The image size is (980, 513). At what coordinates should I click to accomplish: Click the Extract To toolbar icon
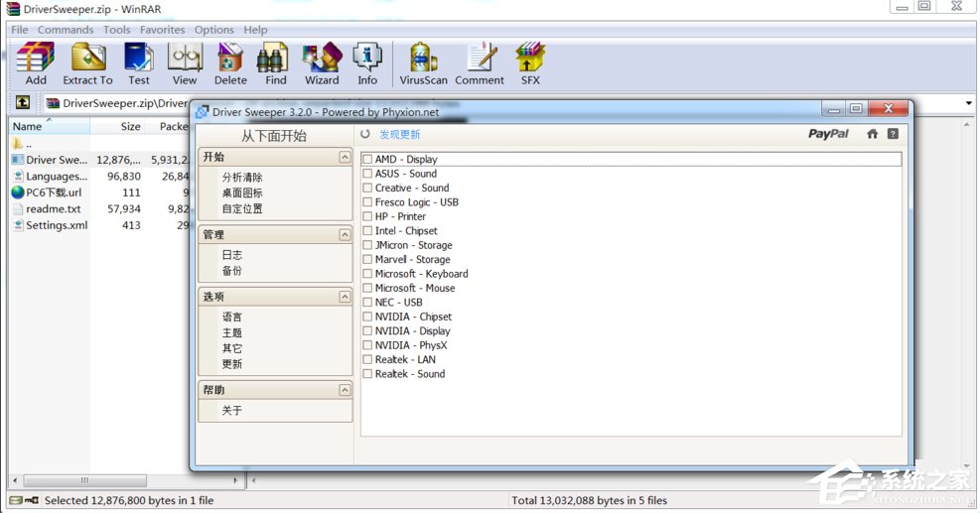pos(87,63)
